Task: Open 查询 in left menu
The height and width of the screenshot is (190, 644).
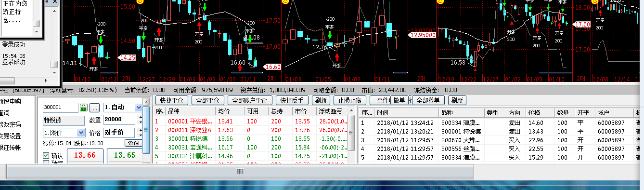Action: click(5, 113)
